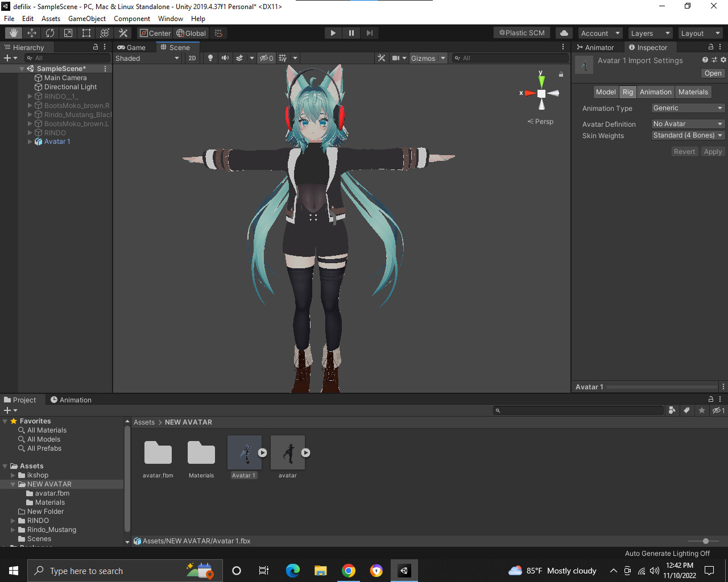Select the Rotate tool
Screen dimensions: 728x582
49,32
